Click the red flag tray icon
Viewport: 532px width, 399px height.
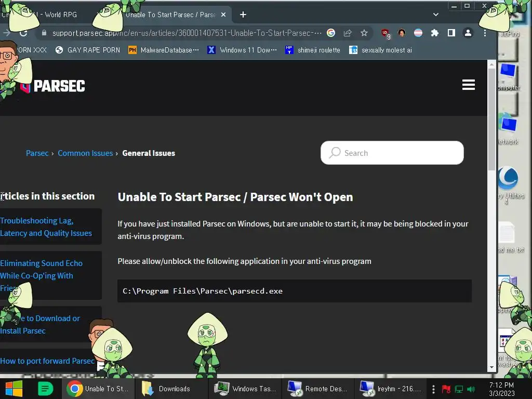446,389
